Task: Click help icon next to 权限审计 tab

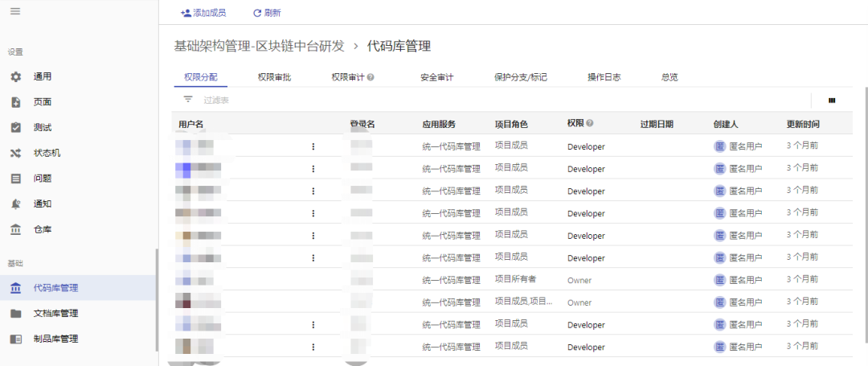Action: coord(371,78)
